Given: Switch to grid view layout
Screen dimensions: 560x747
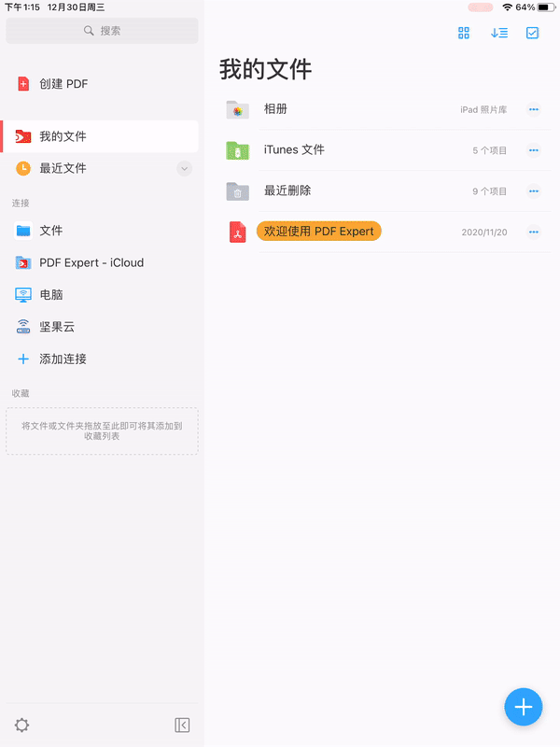Looking at the screenshot, I should [x=463, y=33].
